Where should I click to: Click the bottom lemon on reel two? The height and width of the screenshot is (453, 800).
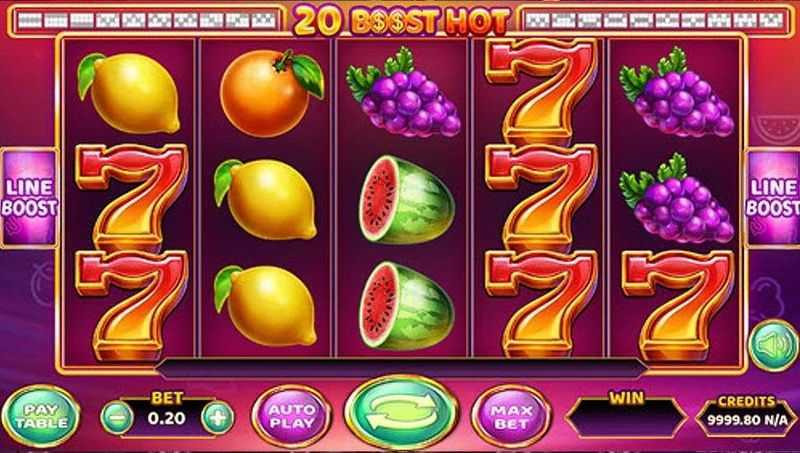click(266, 305)
